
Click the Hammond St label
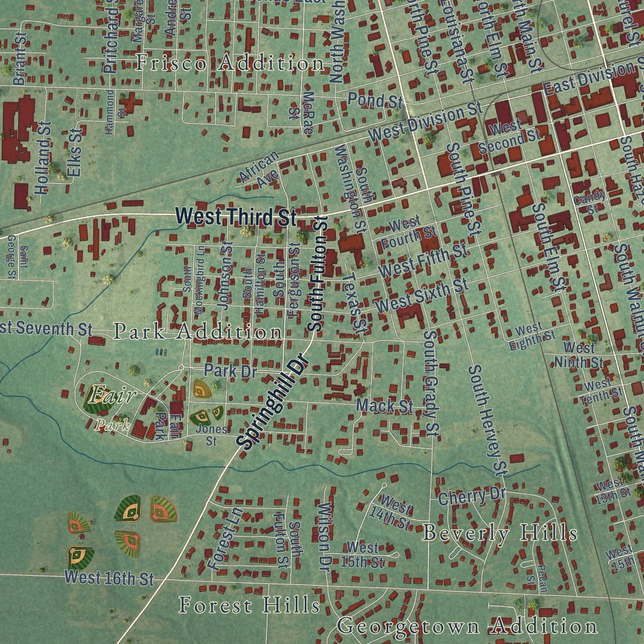pyautogui.click(x=116, y=112)
